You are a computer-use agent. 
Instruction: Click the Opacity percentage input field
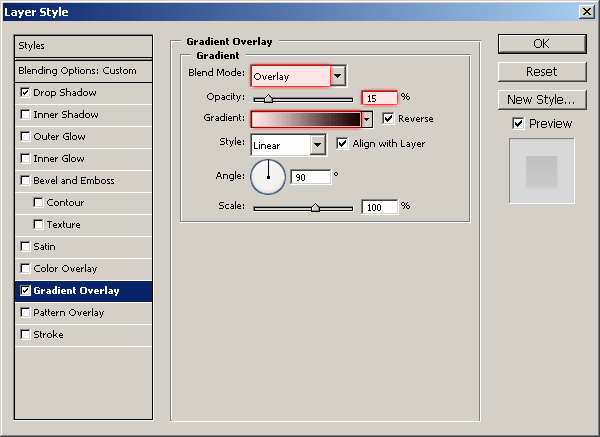pyautogui.click(x=380, y=98)
